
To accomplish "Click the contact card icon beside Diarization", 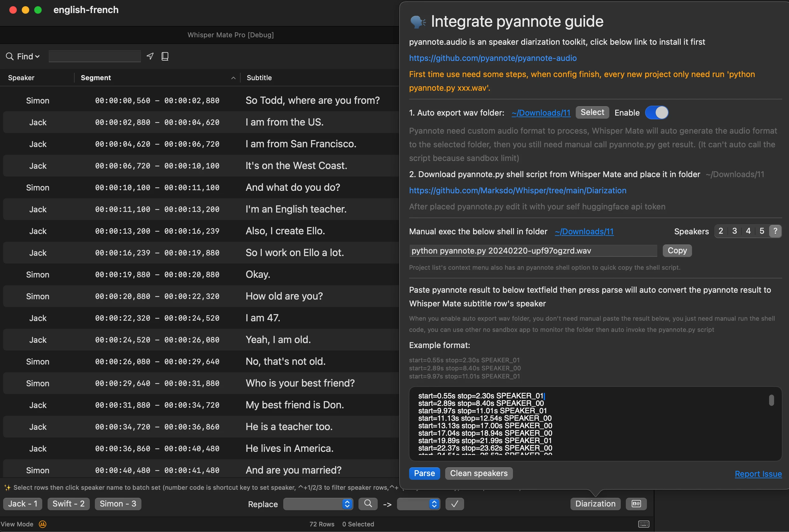I will point(636,503).
